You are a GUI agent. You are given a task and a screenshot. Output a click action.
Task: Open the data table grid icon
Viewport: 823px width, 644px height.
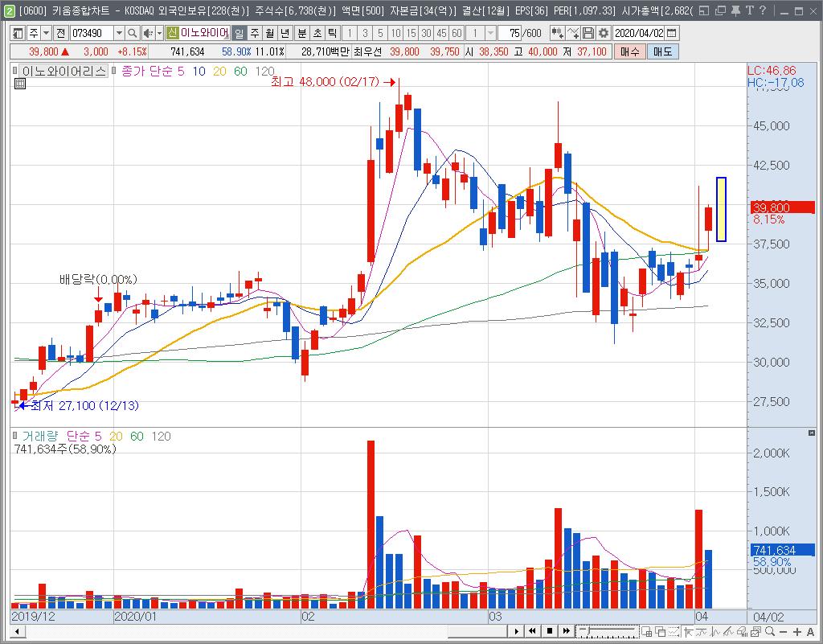tap(20, 83)
